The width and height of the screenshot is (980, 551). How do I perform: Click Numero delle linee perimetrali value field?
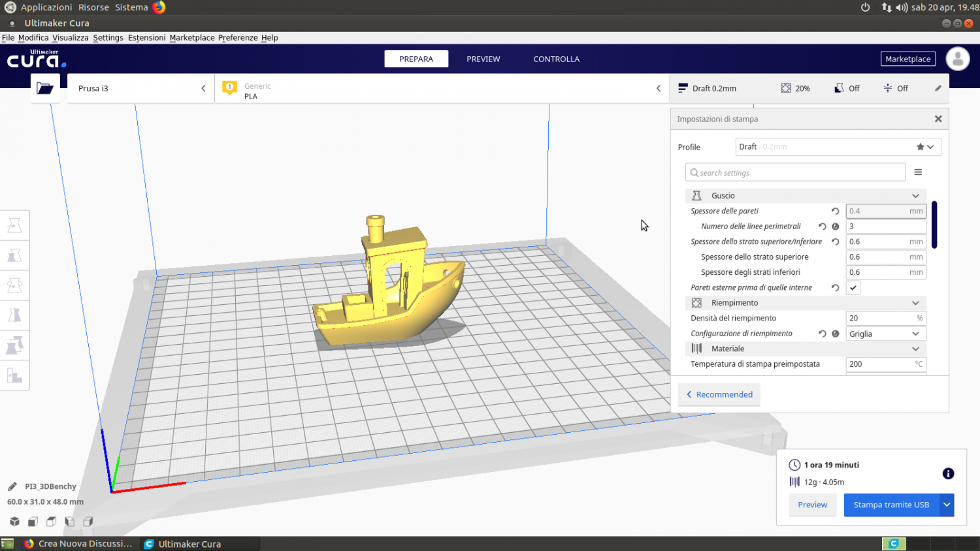tap(886, 227)
